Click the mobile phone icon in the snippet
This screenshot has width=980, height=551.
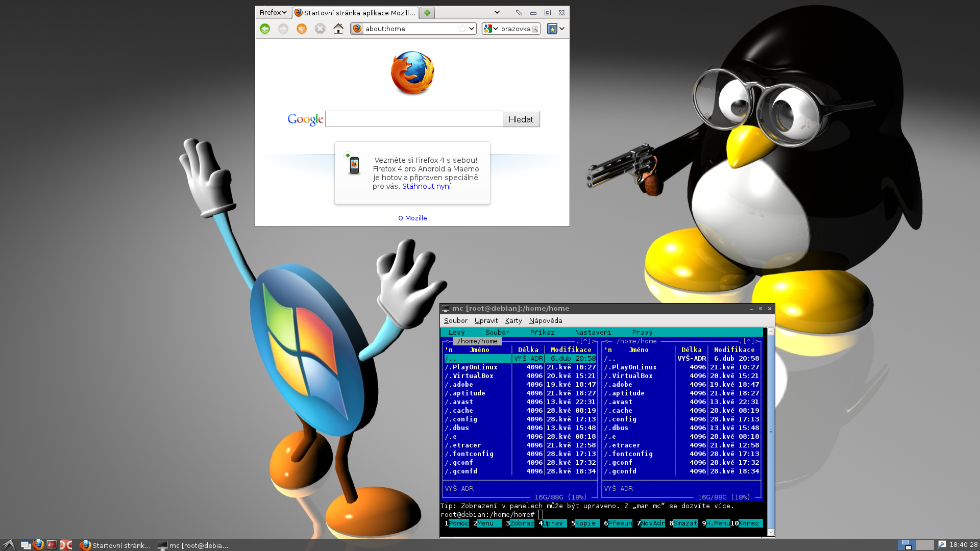pos(353,164)
